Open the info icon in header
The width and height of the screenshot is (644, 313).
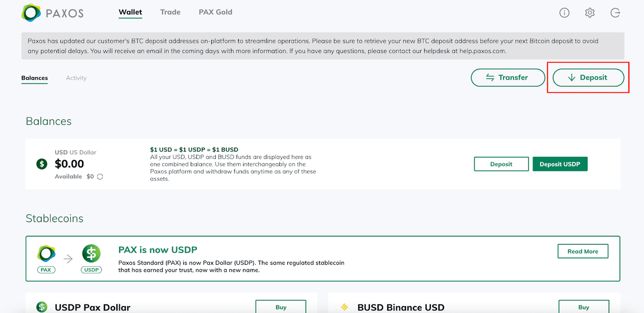click(564, 13)
